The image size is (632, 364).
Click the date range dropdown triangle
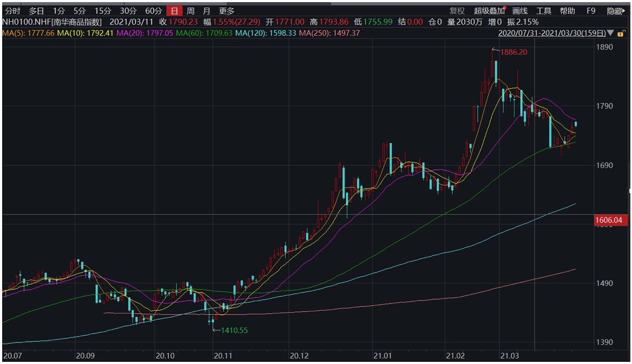point(611,33)
